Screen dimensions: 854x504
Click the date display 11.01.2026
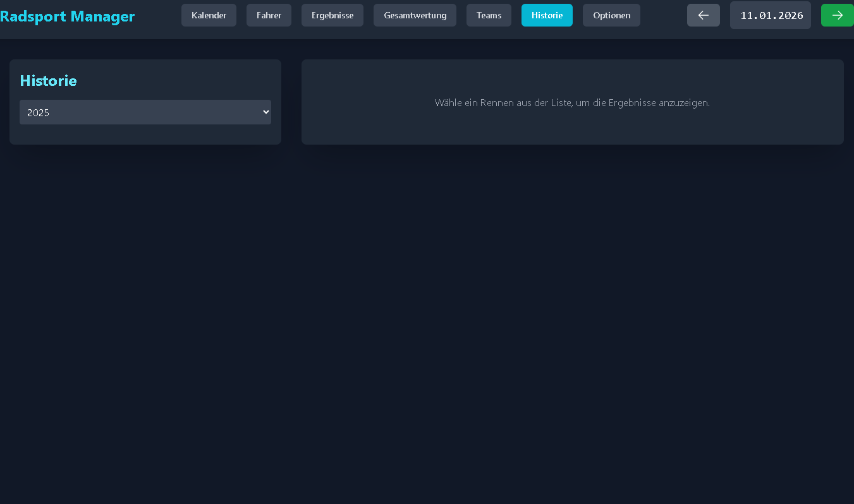(x=770, y=15)
